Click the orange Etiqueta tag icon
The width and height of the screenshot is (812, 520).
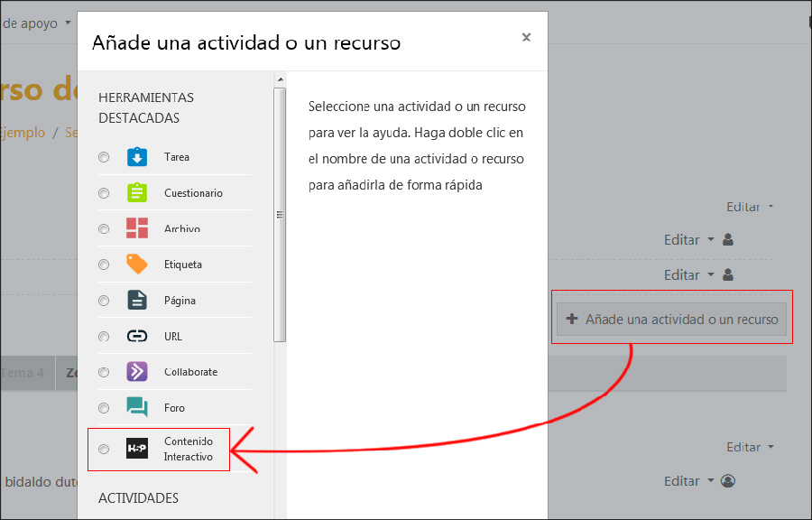pyautogui.click(x=136, y=265)
